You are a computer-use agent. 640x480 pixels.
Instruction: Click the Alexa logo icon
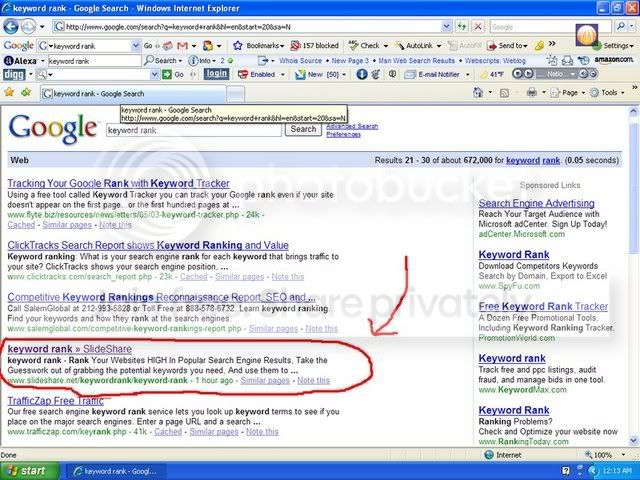pos(20,61)
